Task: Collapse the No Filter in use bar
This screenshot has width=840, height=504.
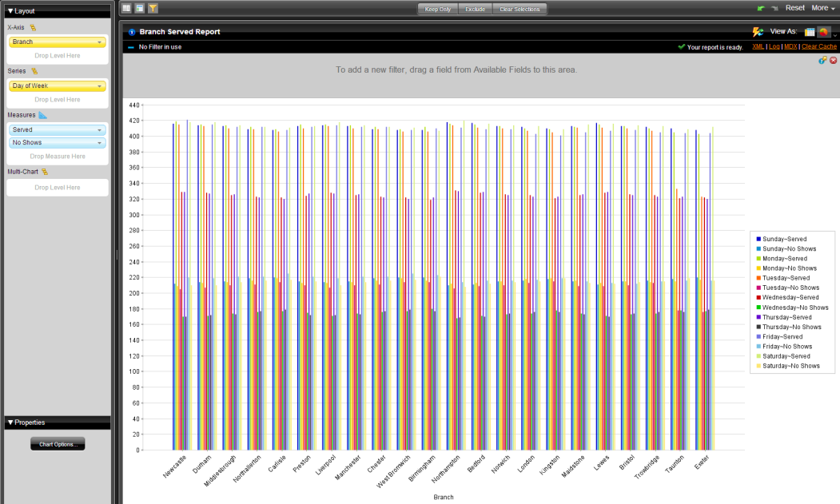Action: (x=129, y=47)
